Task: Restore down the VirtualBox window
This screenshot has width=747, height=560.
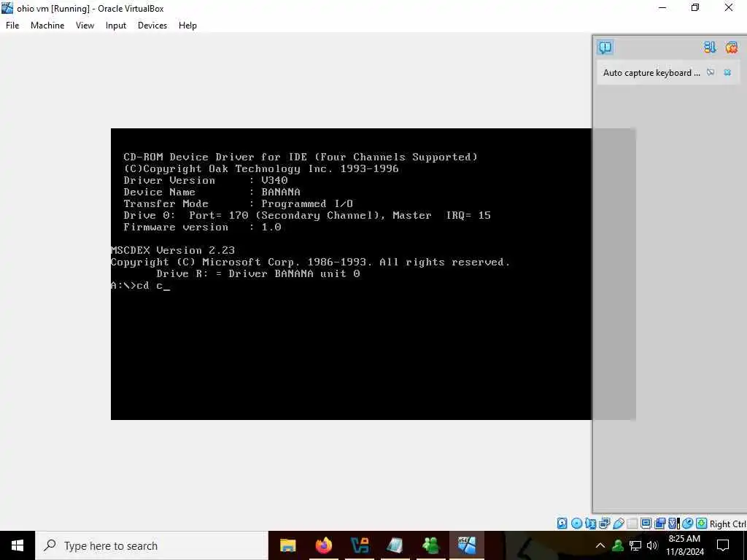Action: tap(695, 7)
